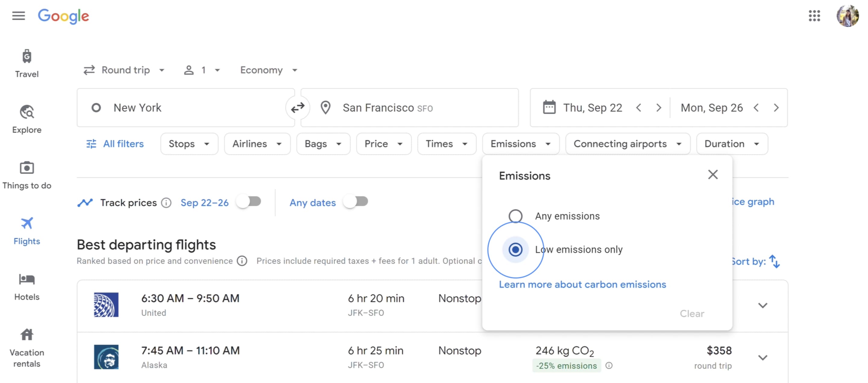This screenshot has width=868, height=383.
Task: Advance departure date to next day
Action: [x=659, y=108]
